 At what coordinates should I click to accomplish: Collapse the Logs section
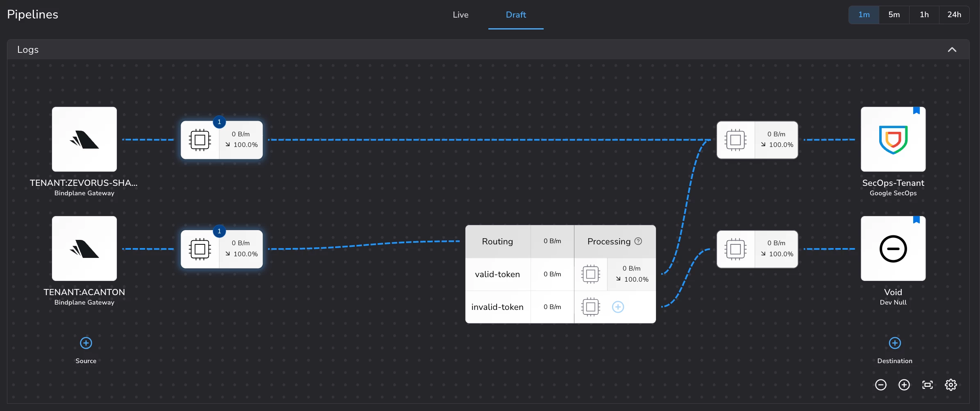[952, 50]
